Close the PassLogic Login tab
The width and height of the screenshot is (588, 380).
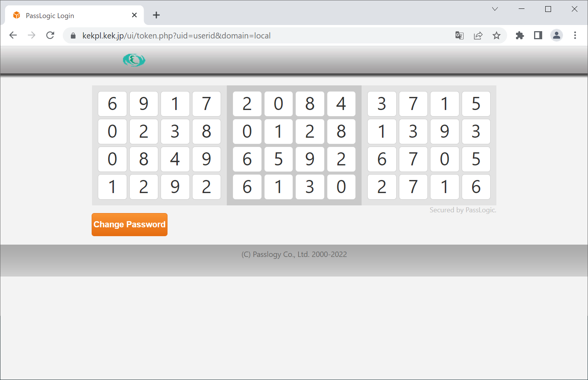[134, 15]
